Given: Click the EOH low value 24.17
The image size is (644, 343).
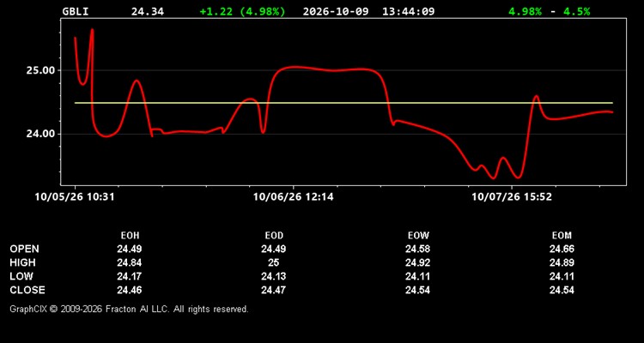Looking at the screenshot, I should tap(130, 276).
